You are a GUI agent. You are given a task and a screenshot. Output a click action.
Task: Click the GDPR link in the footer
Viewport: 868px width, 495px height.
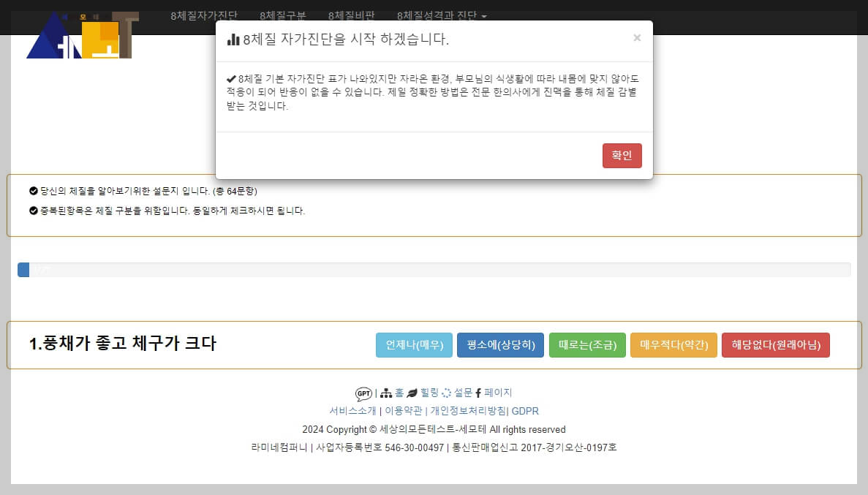[526, 411]
